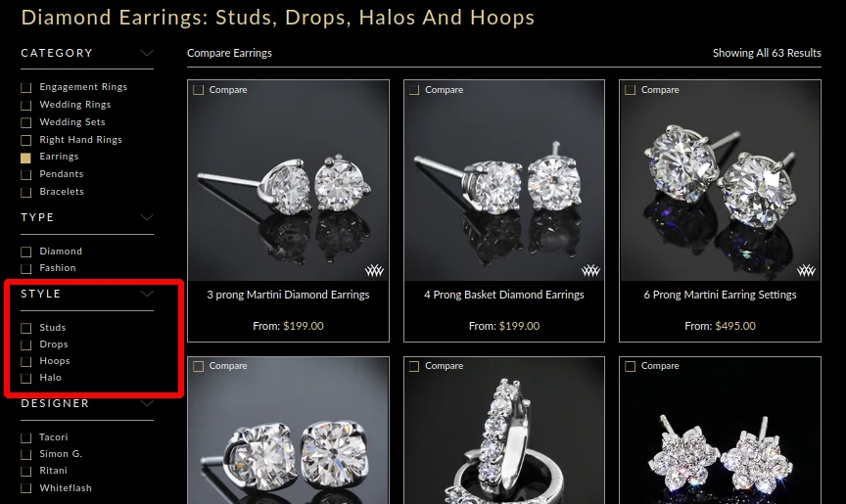
Task: Check the Studs style filter
Action: click(25, 328)
